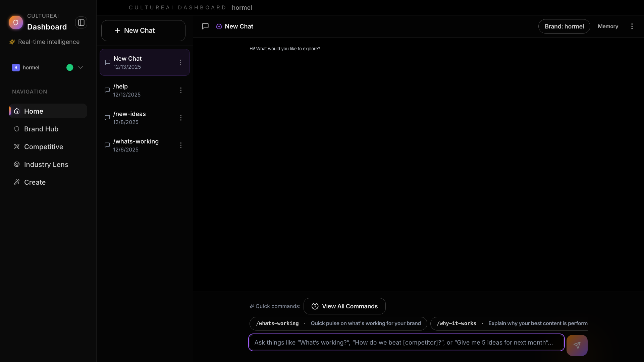Click the Create wand icon
Image resolution: width=644 pixels, height=362 pixels.
16,182
